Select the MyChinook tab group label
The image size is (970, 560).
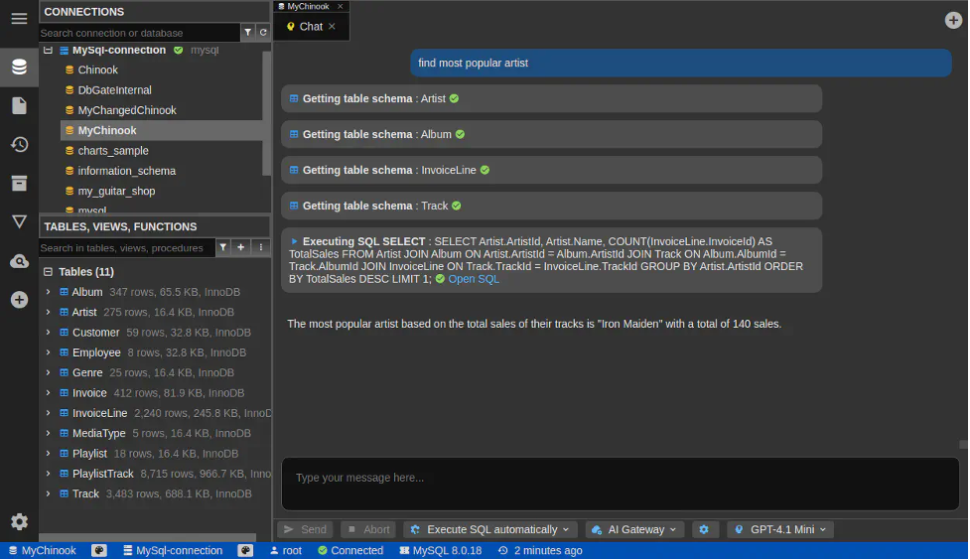pos(308,6)
